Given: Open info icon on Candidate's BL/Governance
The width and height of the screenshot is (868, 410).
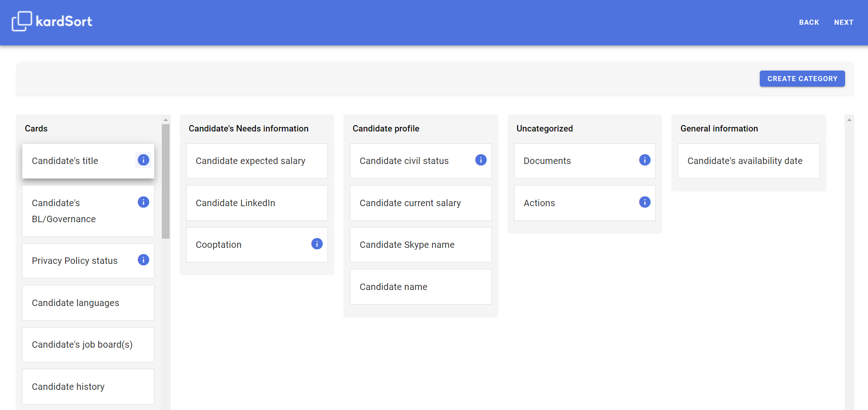Looking at the screenshot, I should [x=144, y=202].
